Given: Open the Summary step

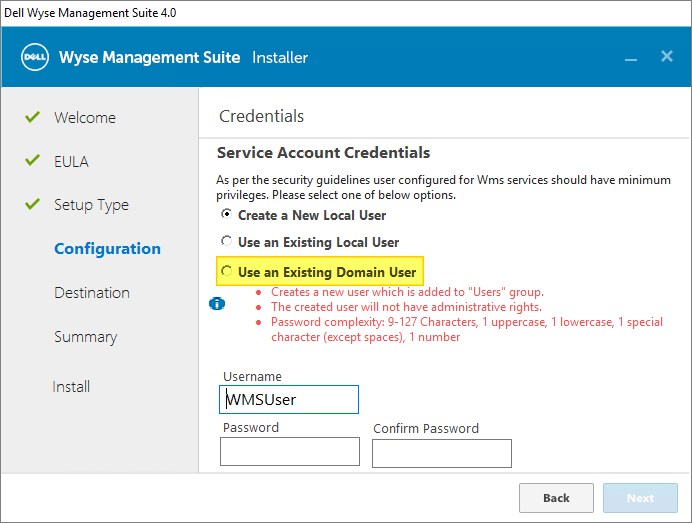Looking at the screenshot, I should point(85,337).
